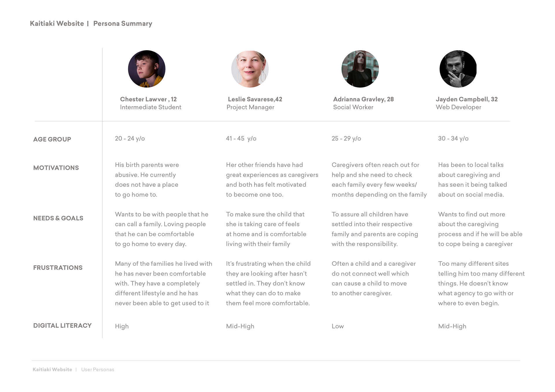The height and width of the screenshot is (392, 555).
Task: Click Adrianna's Low digital literacy value
Action: [338, 326]
